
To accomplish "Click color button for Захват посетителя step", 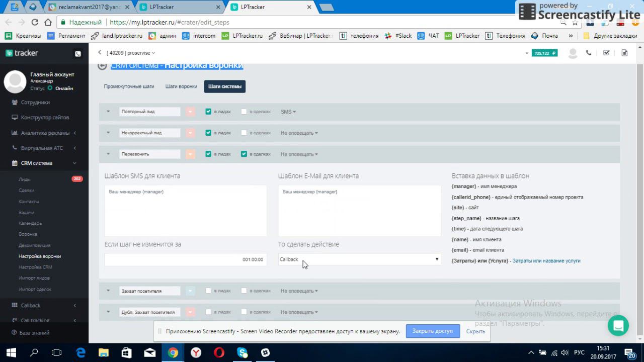I will point(190,291).
